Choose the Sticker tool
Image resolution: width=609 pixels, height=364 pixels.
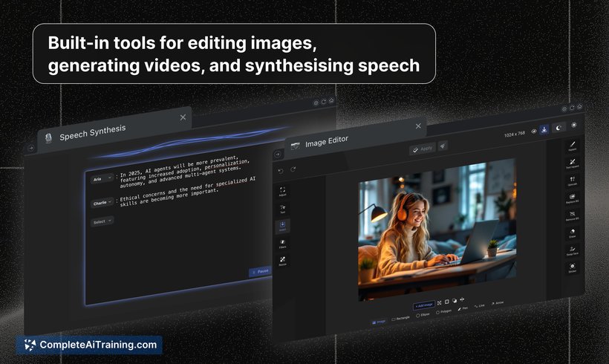(572, 267)
